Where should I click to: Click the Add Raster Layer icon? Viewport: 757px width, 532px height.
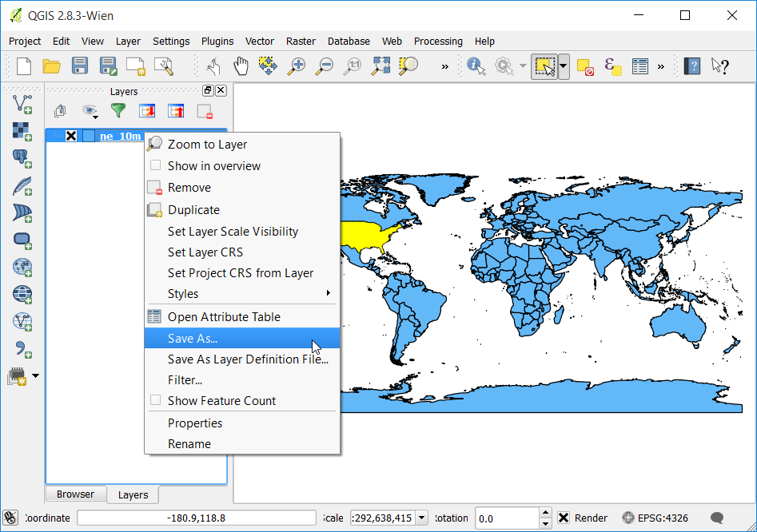click(x=22, y=131)
